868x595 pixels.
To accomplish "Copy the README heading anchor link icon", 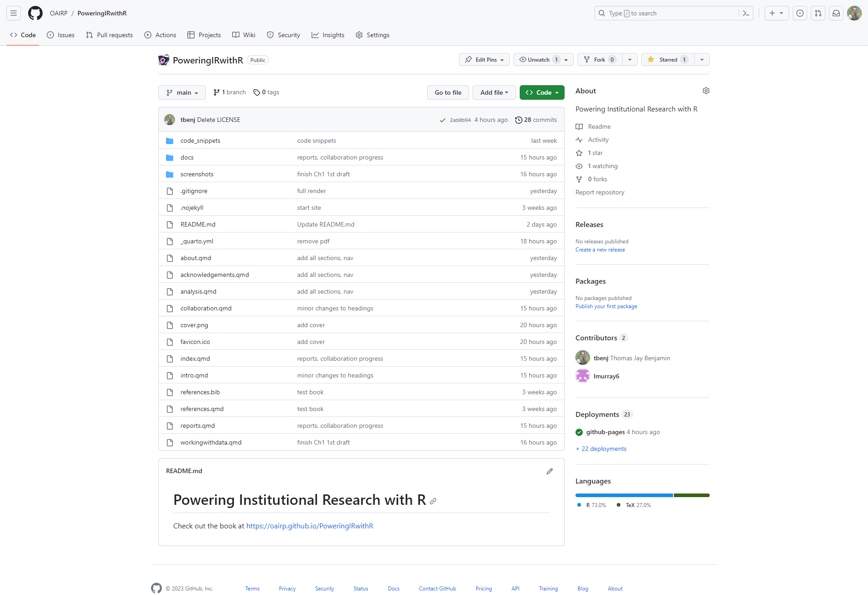I will click(433, 501).
